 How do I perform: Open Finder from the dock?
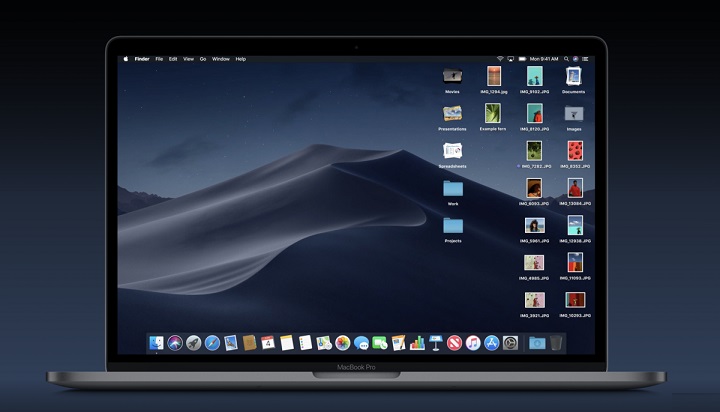click(x=157, y=343)
